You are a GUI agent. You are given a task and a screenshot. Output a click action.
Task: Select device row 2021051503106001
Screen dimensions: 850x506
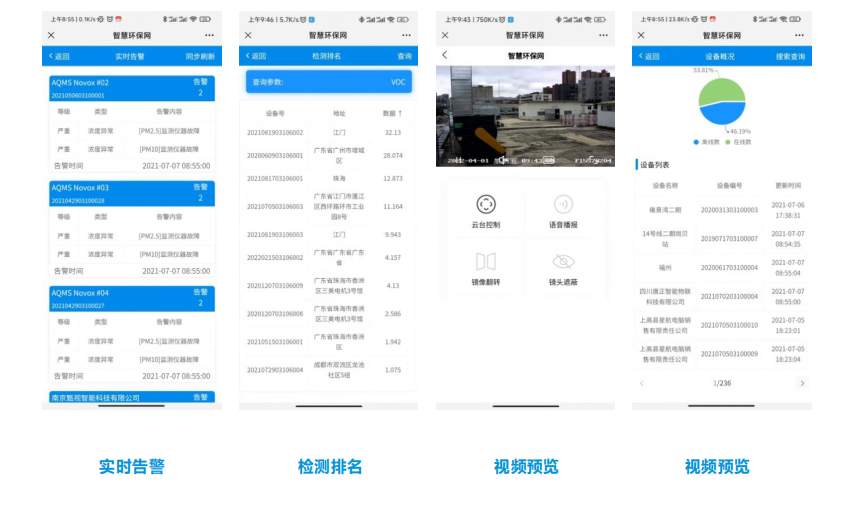[329, 342]
